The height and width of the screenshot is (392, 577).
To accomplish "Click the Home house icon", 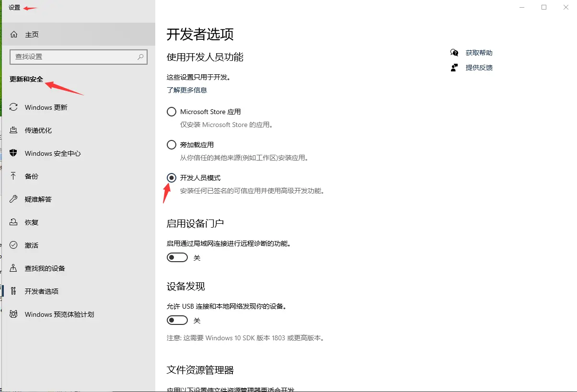I will [14, 35].
